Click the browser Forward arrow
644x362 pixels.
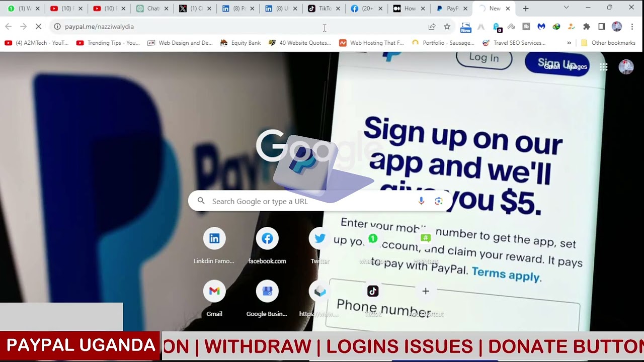click(x=23, y=27)
